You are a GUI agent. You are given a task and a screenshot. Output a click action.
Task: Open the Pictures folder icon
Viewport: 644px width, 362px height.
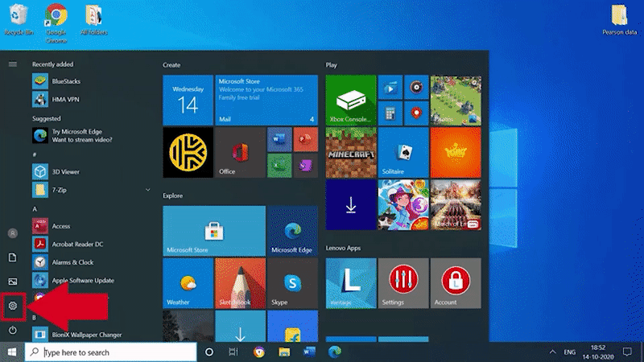click(13, 282)
